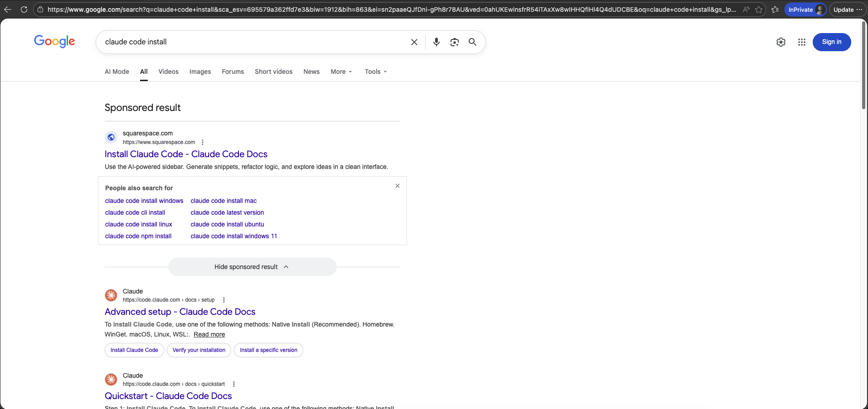
Task: Click the Claude favicon beside Quickstart result
Action: click(111, 380)
